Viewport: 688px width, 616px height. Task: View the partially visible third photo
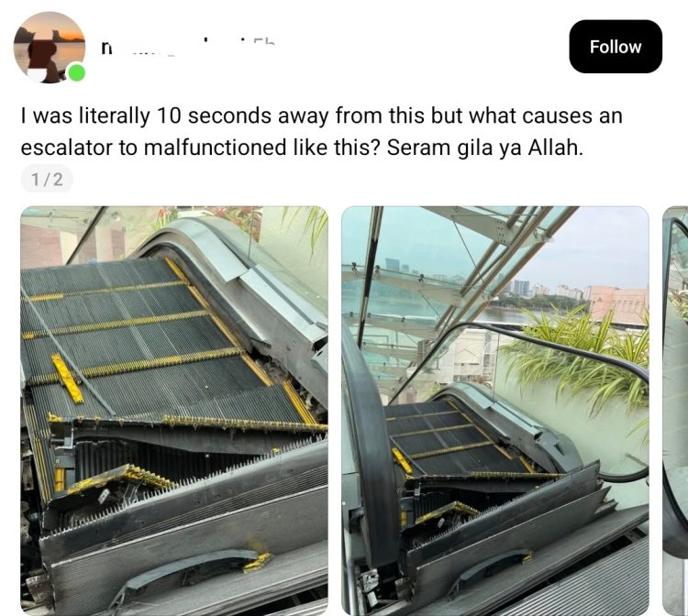point(675,411)
